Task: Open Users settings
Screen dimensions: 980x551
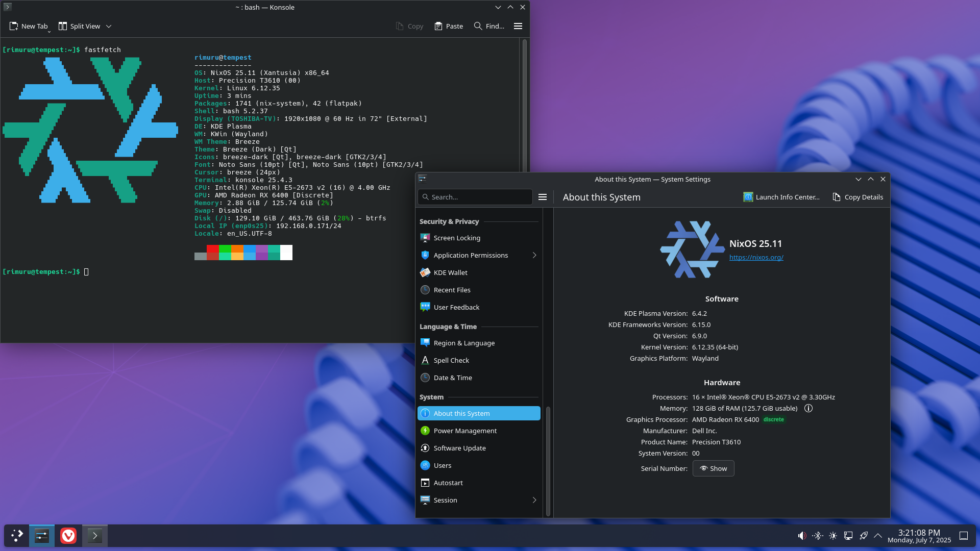Action: (x=479, y=465)
